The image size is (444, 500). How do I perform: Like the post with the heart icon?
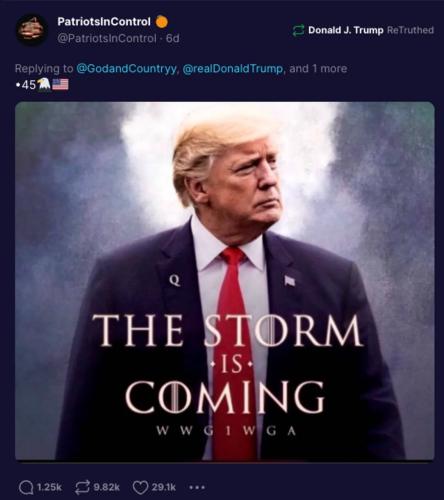(x=140, y=488)
